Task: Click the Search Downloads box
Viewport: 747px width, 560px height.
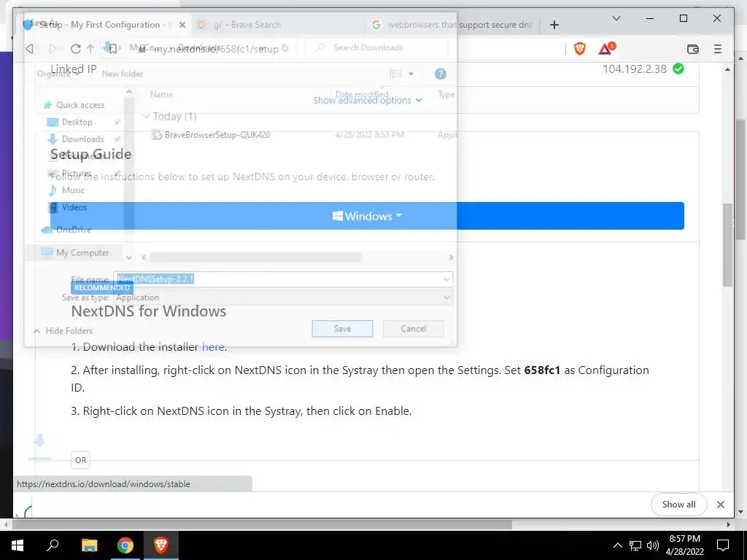Action: pyautogui.click(x=376, y=47)
